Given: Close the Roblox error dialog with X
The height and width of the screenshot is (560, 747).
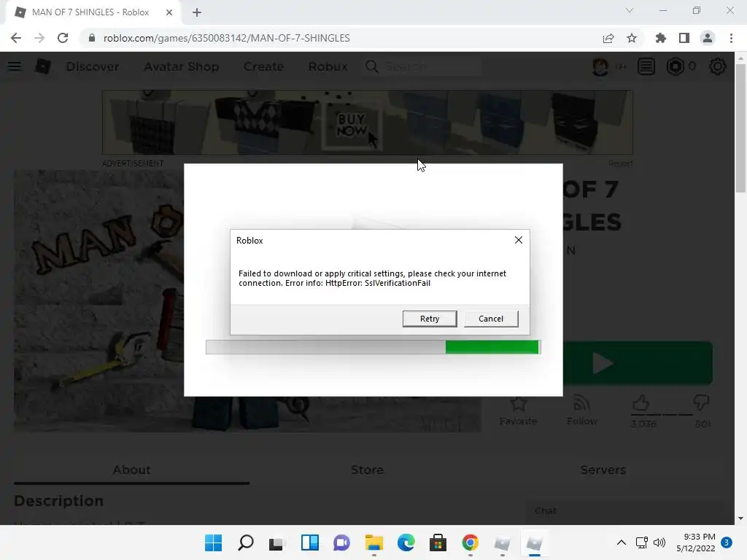Looking at the screenshot, I should 519,240.
